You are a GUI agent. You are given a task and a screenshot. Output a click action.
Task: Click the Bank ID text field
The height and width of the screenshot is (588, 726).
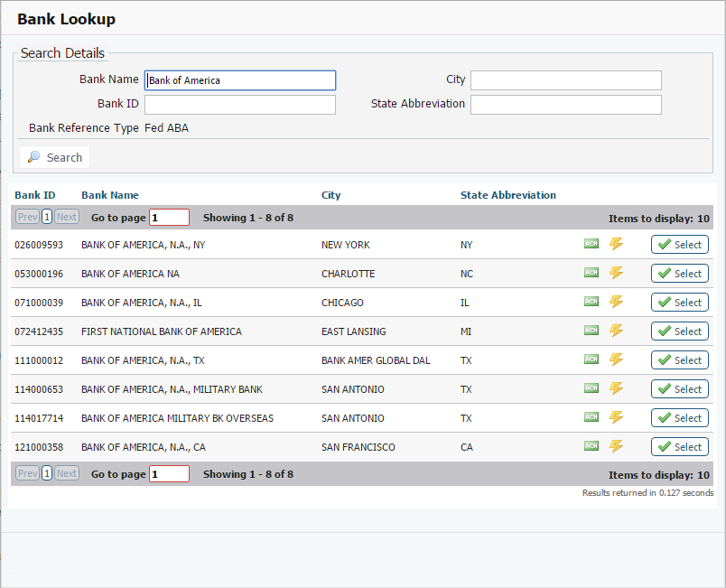[240, 105]
